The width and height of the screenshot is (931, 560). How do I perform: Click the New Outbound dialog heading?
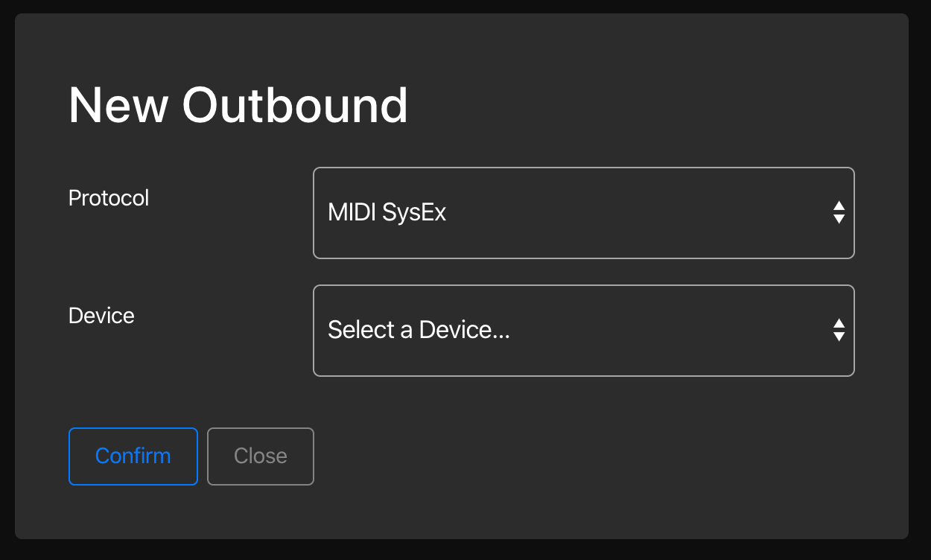click(238, 105)
